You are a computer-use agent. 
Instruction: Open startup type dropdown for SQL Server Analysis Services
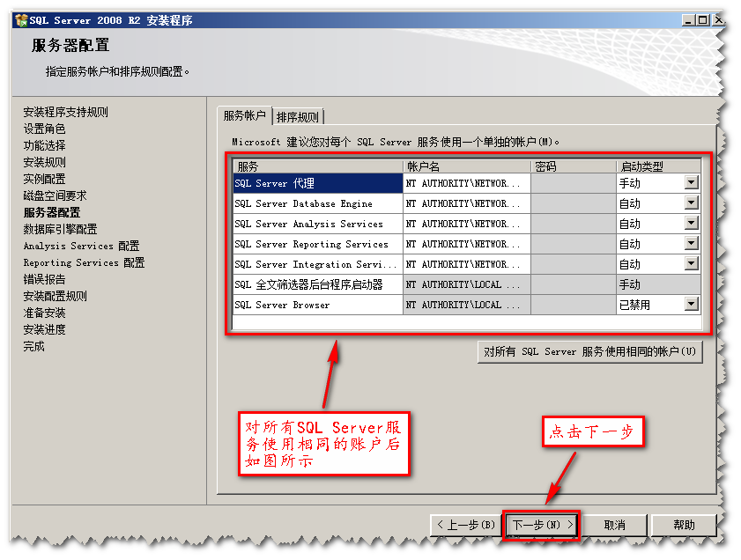[692, 224]
